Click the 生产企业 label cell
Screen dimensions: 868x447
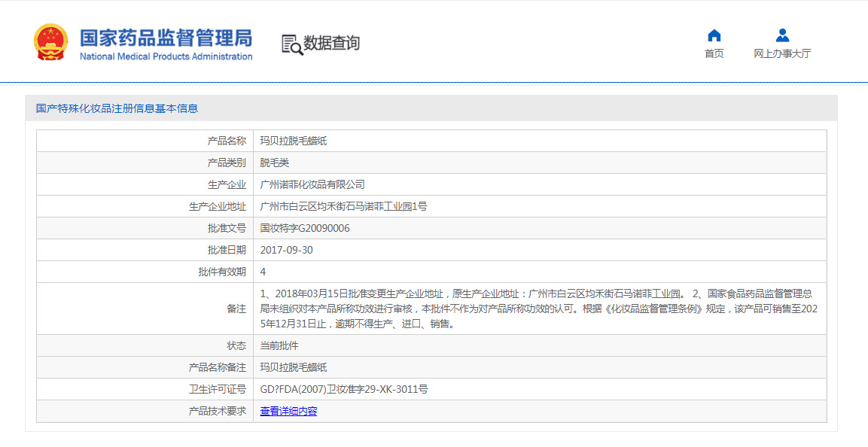pyautogui.click(x=145, y=185)
